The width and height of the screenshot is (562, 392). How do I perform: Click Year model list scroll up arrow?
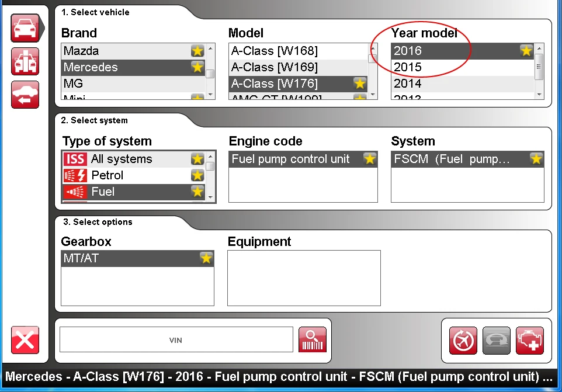coord(539,48)
